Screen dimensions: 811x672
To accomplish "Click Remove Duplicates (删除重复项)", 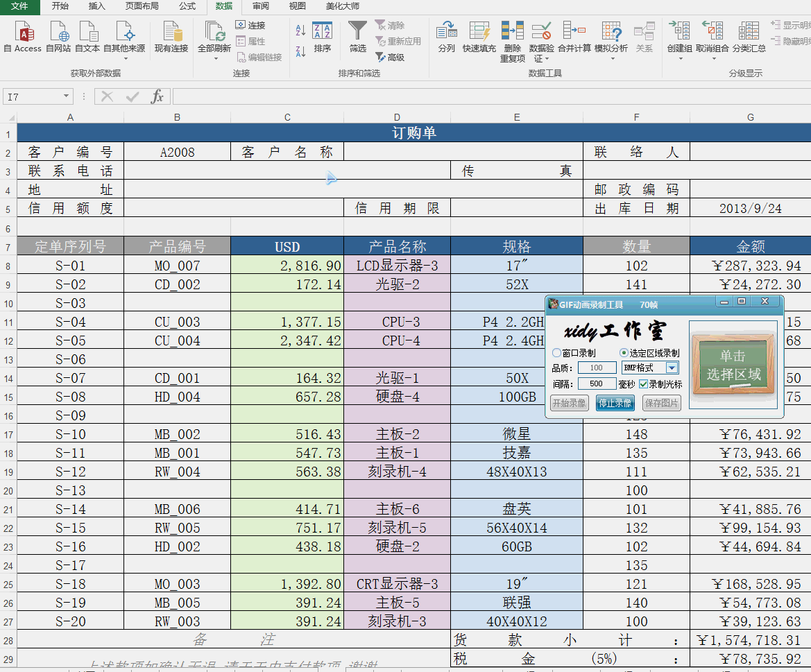I will pyautogui.click(x=512, y=42).
